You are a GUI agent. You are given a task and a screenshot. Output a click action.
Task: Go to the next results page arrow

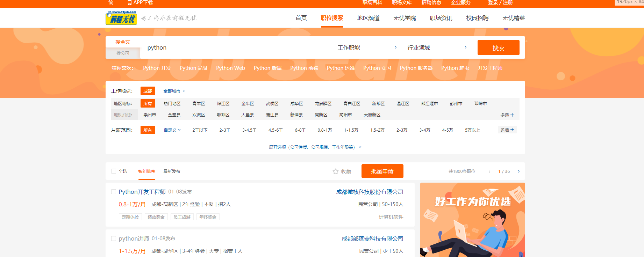pos(519,171)
